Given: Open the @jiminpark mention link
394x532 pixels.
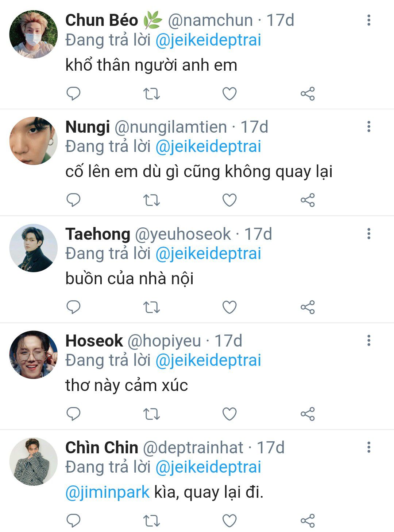Looking at the screenshot, I should point(108,492).
